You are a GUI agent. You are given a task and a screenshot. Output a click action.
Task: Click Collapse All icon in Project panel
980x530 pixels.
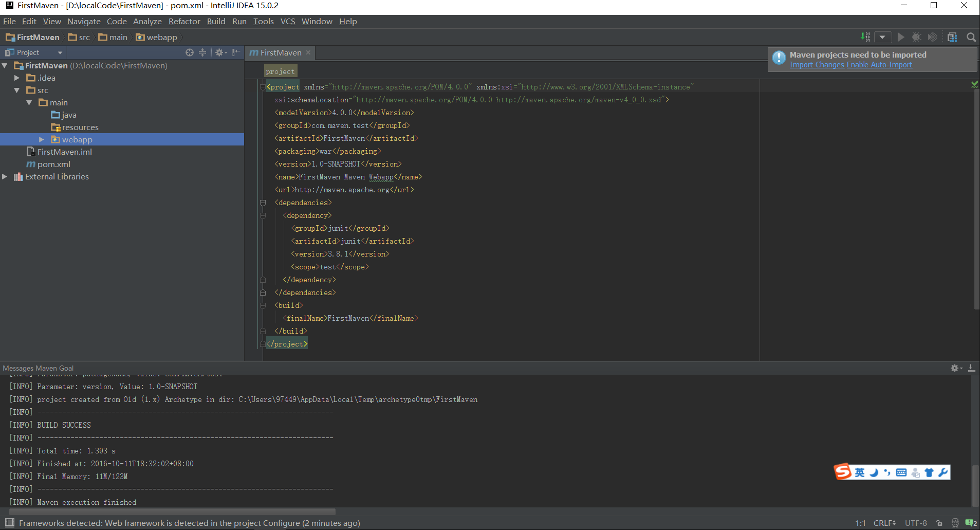click(202, 52)
